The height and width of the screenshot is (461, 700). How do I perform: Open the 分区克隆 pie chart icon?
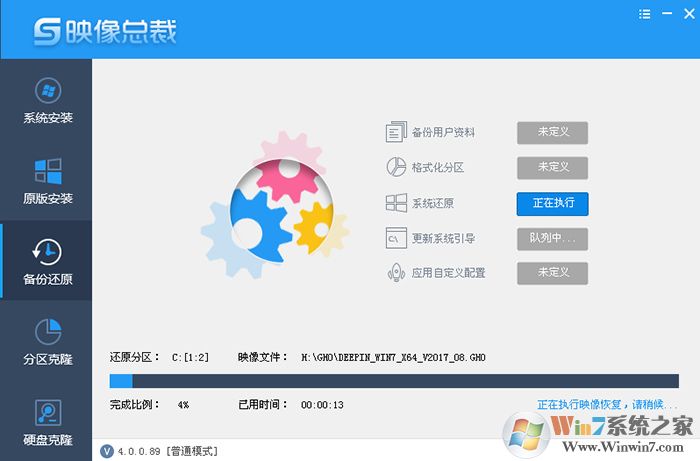click(x=47, y=330)
